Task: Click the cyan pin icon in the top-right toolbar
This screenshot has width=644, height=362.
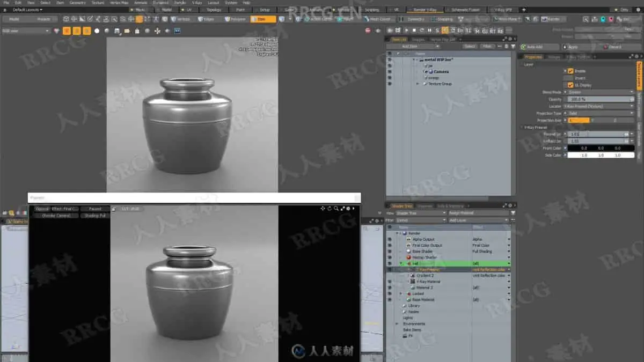Action: (602, 19)
